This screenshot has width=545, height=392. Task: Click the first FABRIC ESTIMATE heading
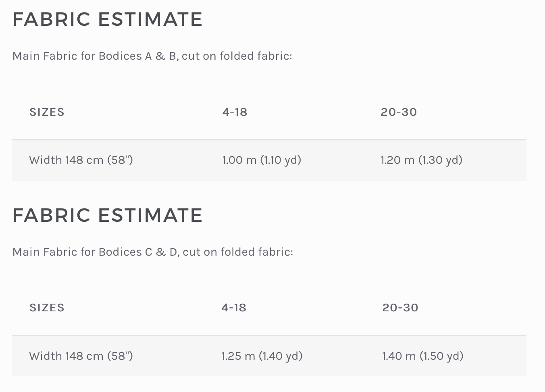108,19
